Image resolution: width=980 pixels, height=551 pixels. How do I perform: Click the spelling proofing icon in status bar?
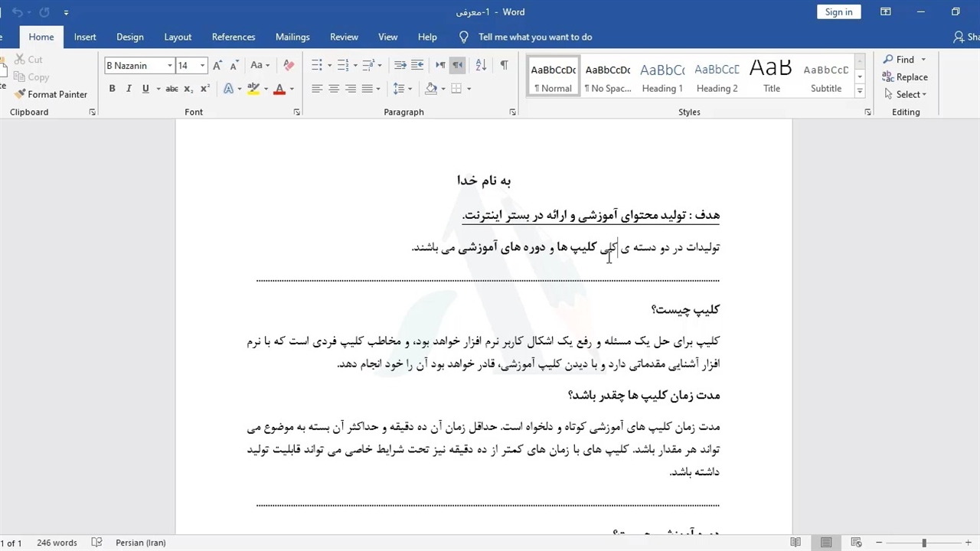click(x=96, y=543)
